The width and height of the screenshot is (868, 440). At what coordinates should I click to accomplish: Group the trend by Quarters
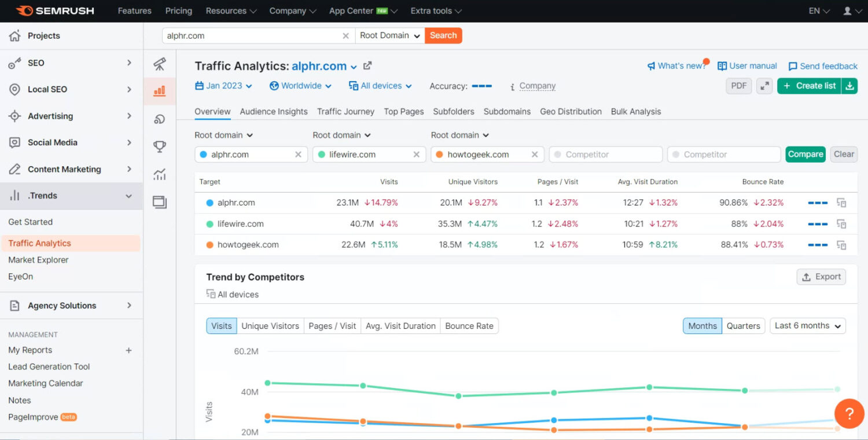pyautogui.click(x=744, y=326)
